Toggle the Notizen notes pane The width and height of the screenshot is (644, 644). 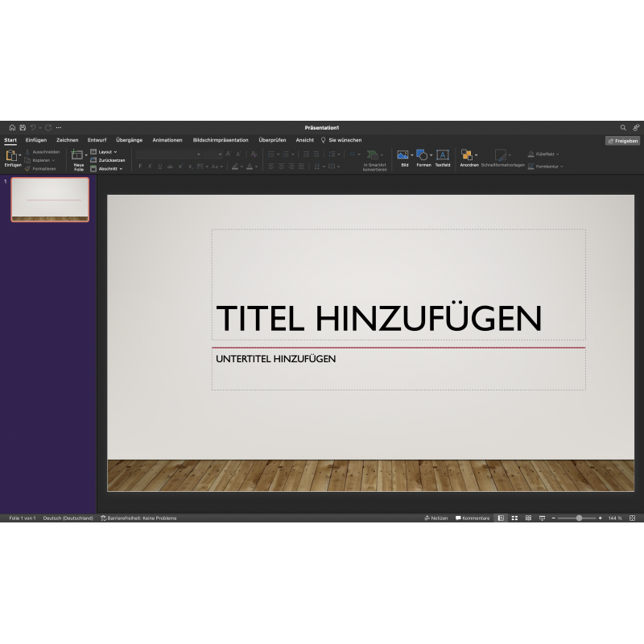[436, 518]
